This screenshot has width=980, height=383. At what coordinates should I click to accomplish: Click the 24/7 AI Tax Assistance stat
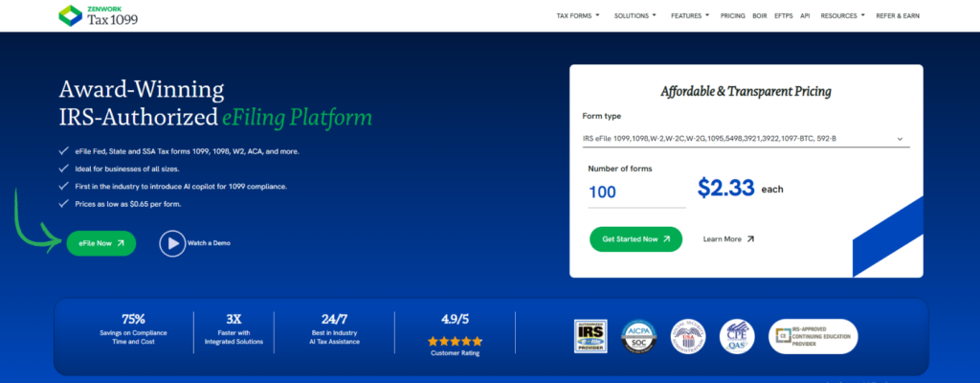(x=336, y=328)
